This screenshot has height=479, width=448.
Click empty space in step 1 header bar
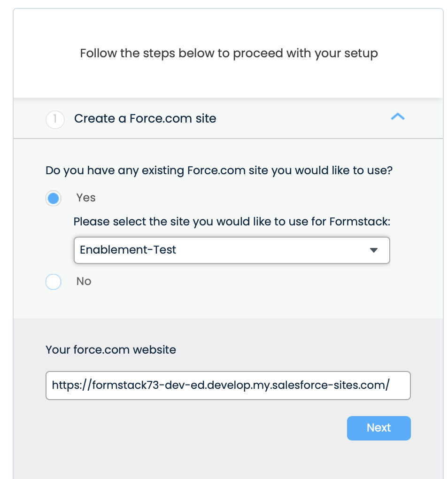click(301, 118)
